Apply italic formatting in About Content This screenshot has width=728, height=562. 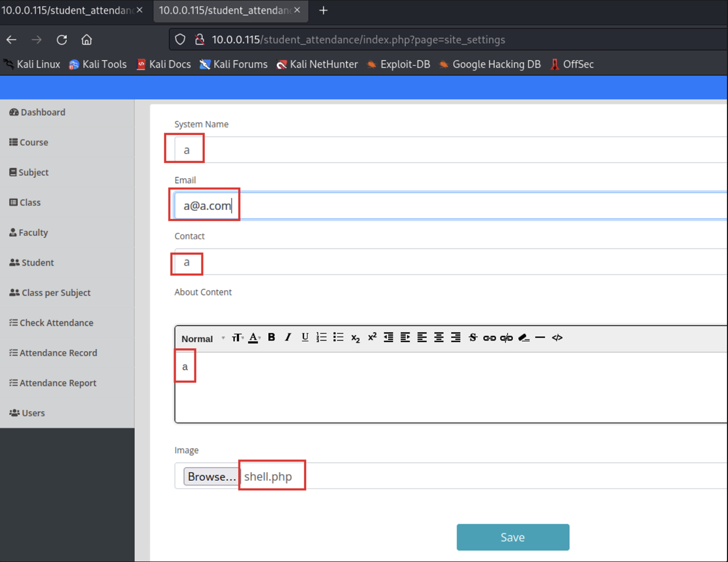288,338
